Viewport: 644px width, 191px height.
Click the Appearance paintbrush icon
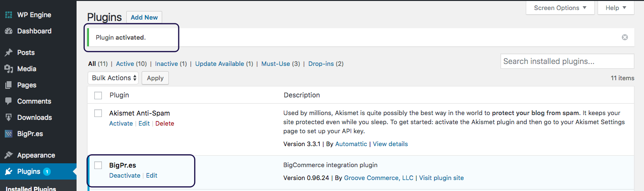click(9, 155)
